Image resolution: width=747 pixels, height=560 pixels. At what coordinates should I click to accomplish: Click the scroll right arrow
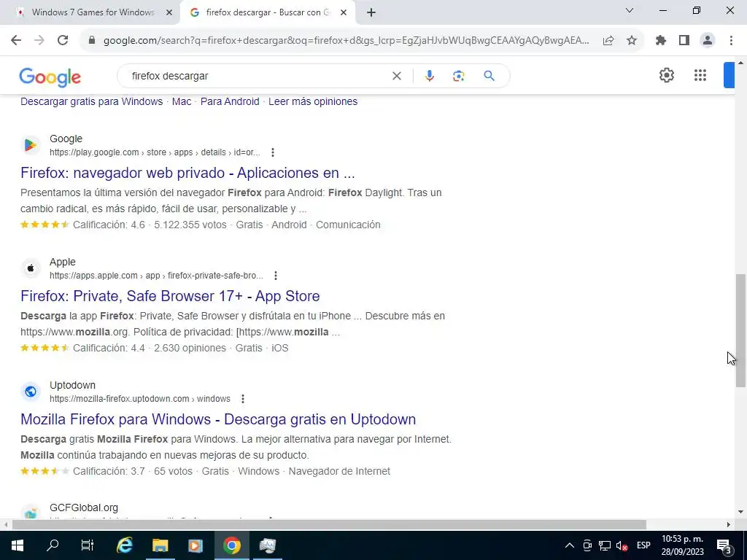[729, 525]
